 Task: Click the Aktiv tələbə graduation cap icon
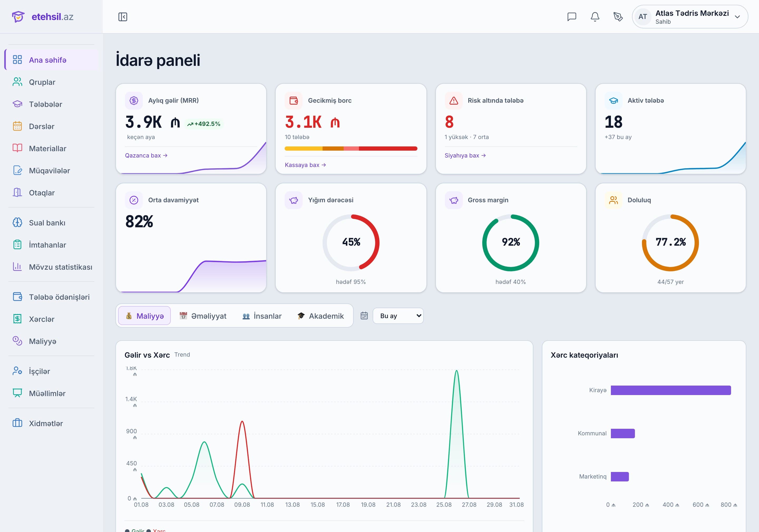(613, 100)
